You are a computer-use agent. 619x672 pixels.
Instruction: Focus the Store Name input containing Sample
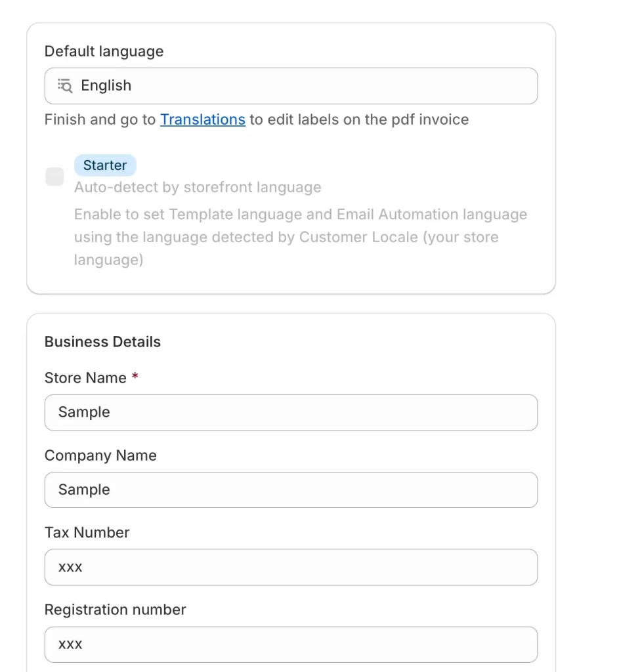point(291,412)
